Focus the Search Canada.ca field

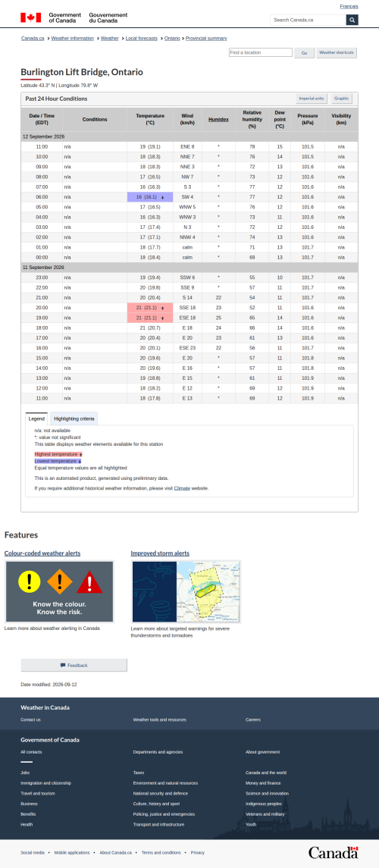(x=309, y=20)
